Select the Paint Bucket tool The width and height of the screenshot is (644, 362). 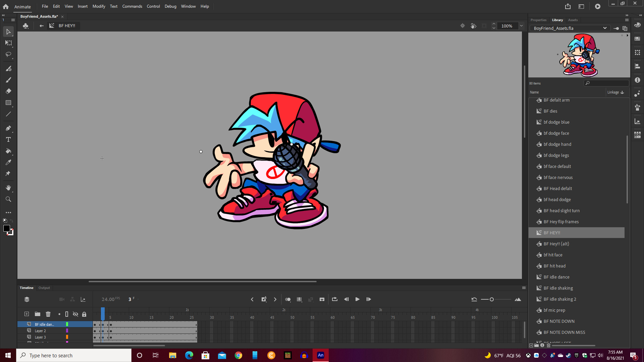[x=8, y=151]
